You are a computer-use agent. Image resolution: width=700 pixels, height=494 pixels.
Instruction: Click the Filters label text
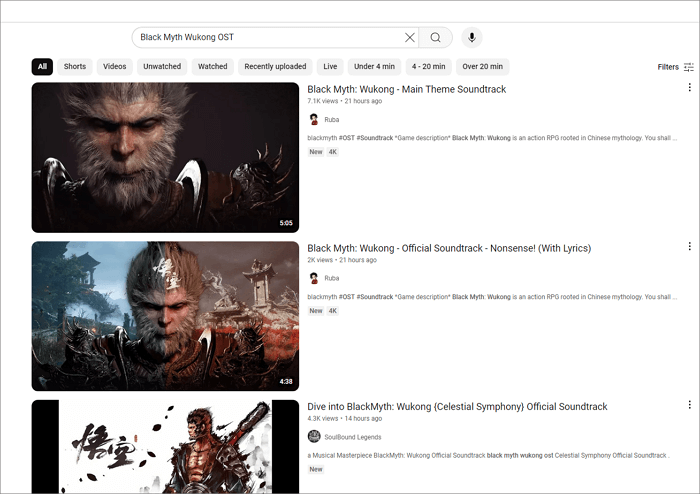tap(668, 67)
